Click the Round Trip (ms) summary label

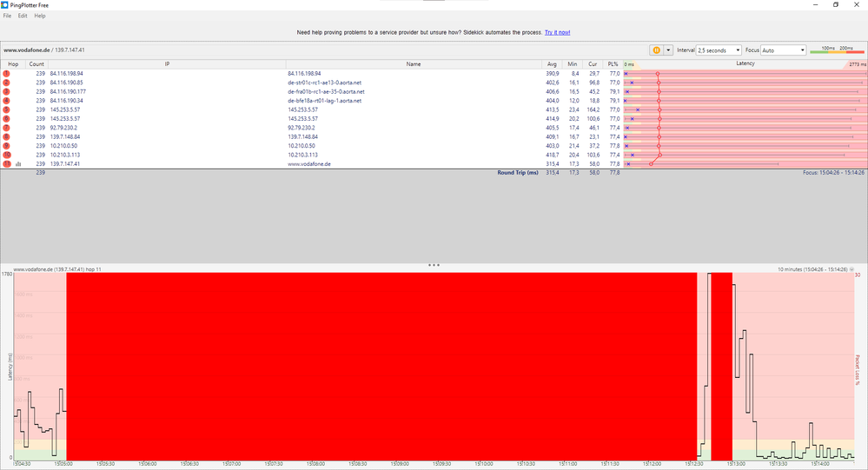click(518, 173)
